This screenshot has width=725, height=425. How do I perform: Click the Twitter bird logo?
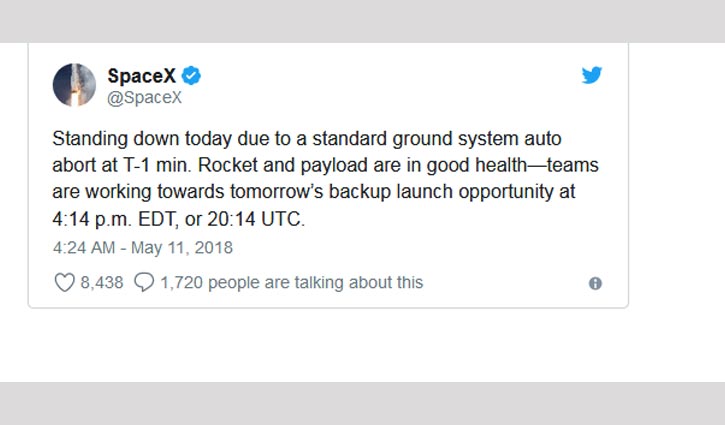pyautogui.click(x=592, y=75)
